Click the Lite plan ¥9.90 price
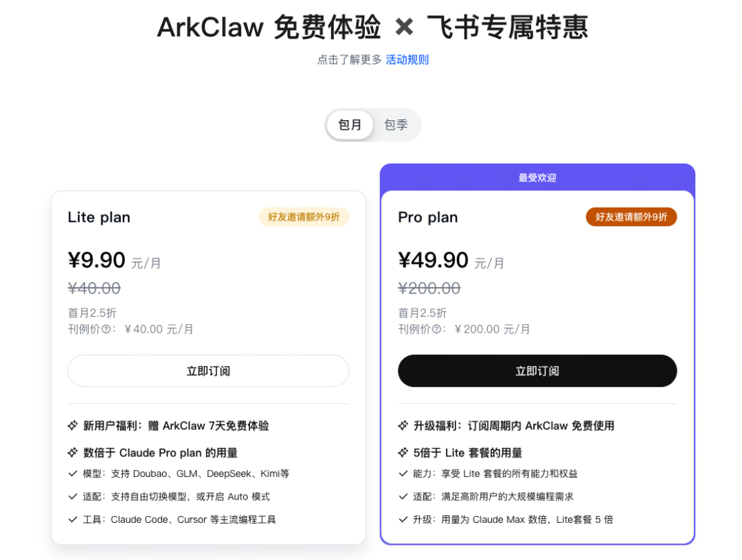This screenshot has width=742, height=560. (97, 260)
